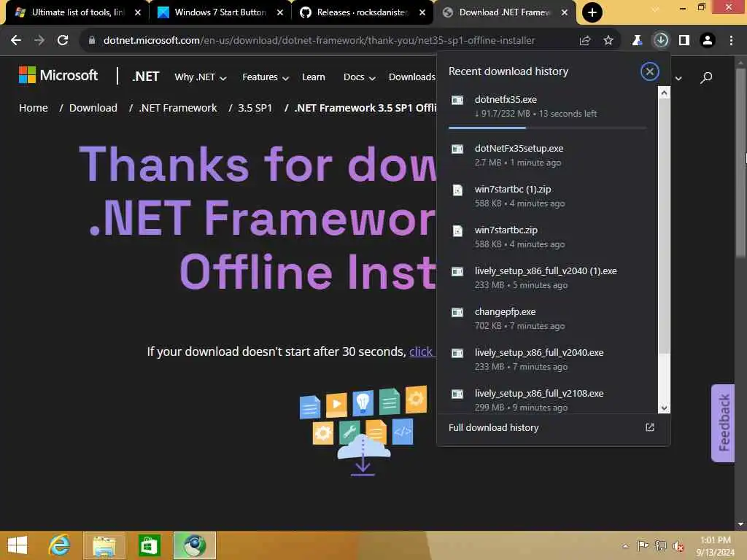Image resolution: width=747 pixels, height=560 pixels.
Task: Open lively_setup_x86_full_v2040.exe entry
Action: click(x=547, y=359)
